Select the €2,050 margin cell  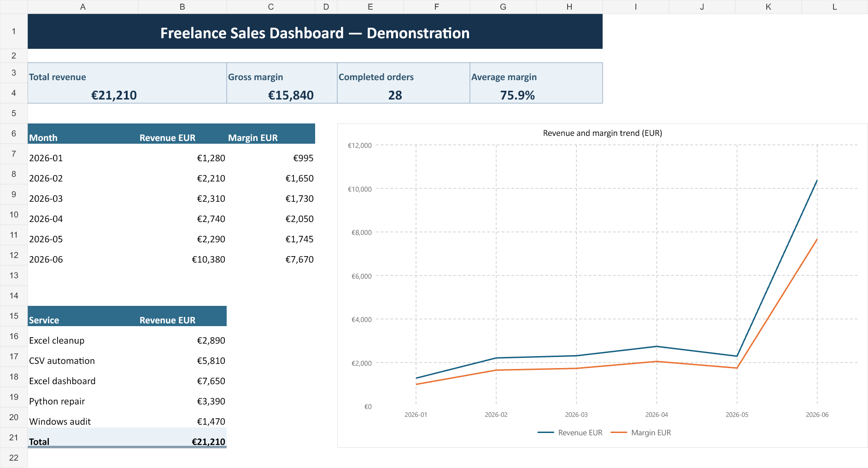click(271, 215)
